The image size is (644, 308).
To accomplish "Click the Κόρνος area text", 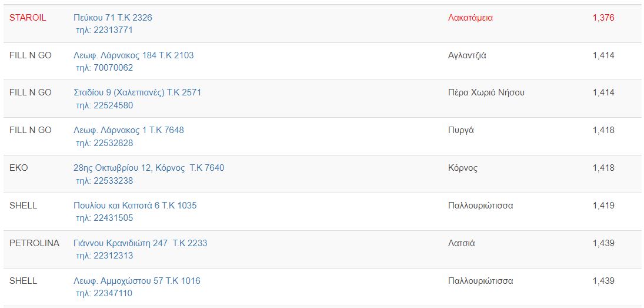I will [462, 168].
